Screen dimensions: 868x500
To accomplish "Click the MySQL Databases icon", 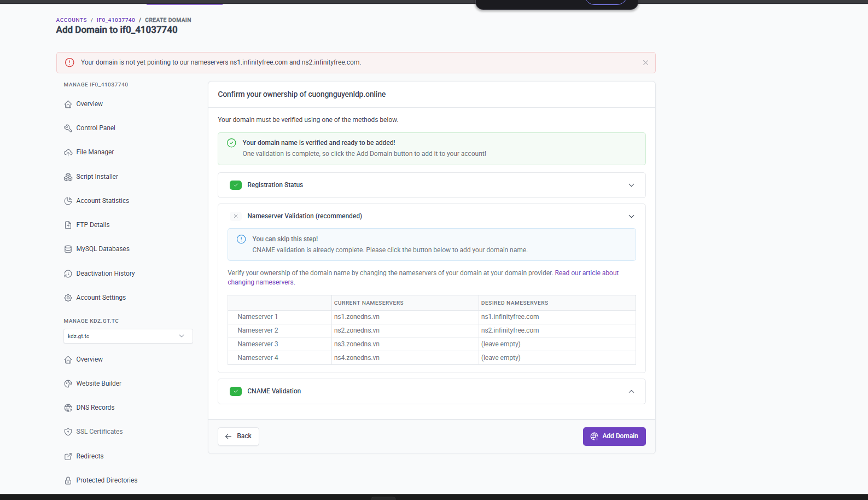I will (x=68, y=249).
